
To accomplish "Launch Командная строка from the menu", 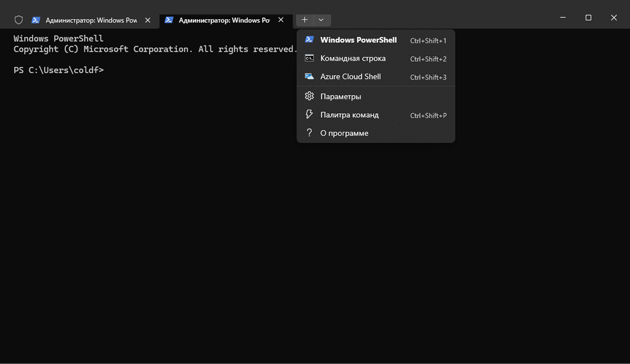I will [376, 58].
